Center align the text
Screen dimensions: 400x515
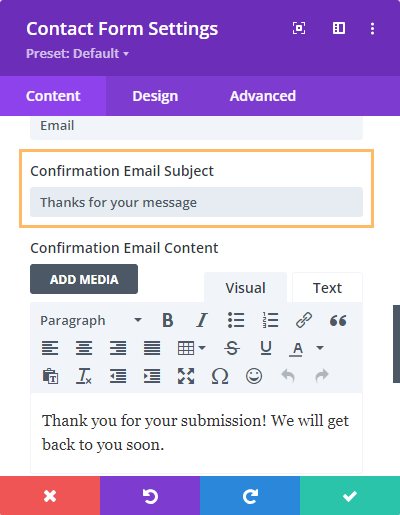coord(84,348)
